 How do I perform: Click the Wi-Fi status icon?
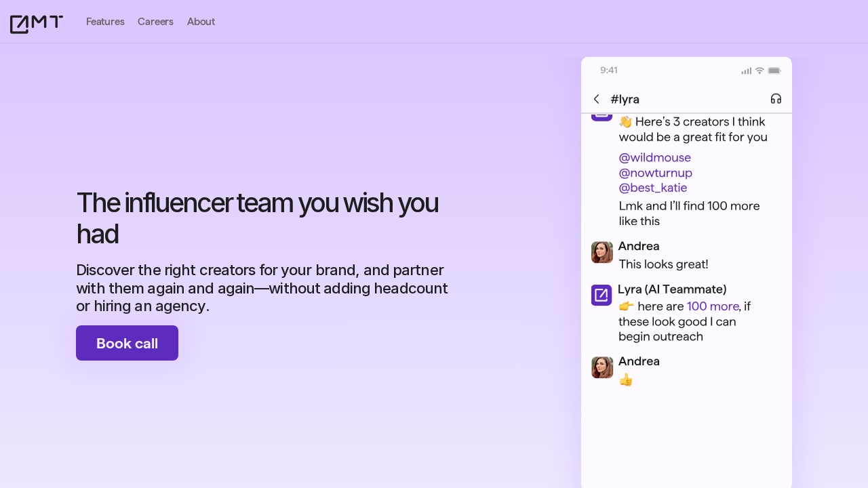758,70
